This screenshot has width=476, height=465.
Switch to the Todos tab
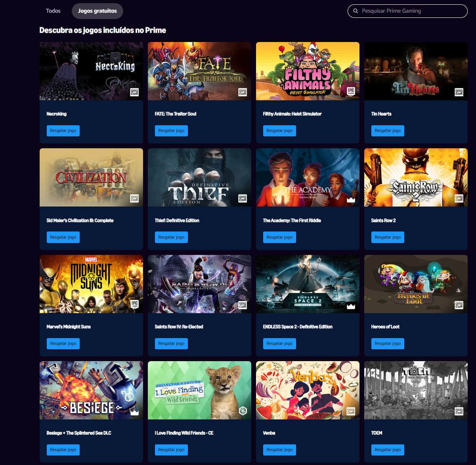(53, 11)
